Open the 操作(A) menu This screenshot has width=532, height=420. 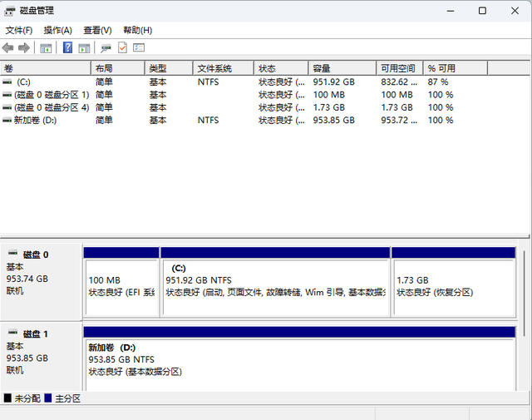[x=57, y=30]
